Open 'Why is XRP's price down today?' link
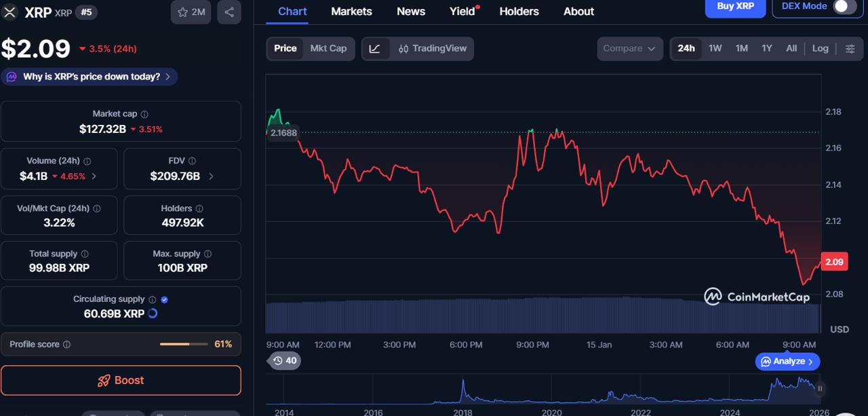Screen dimensions: 868x416 pyautogui.click(x=89, y=76)
